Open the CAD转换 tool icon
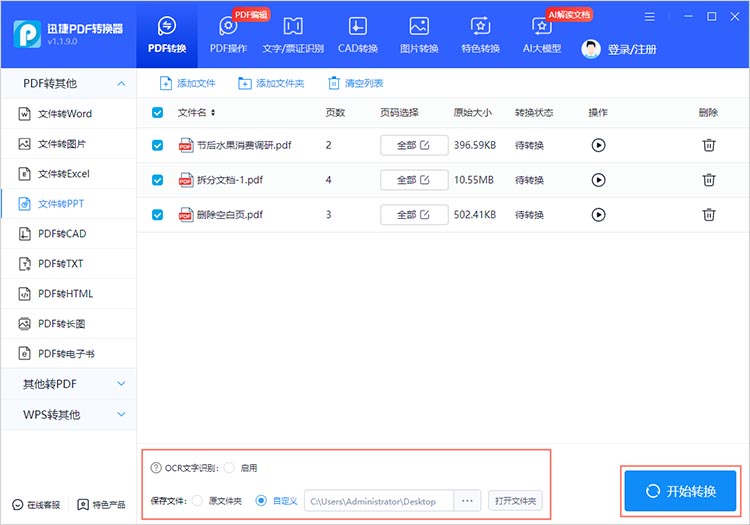Image resolution: width=750 pixels, height=525 pixels. pyautogui.click(x=357, y=27)
